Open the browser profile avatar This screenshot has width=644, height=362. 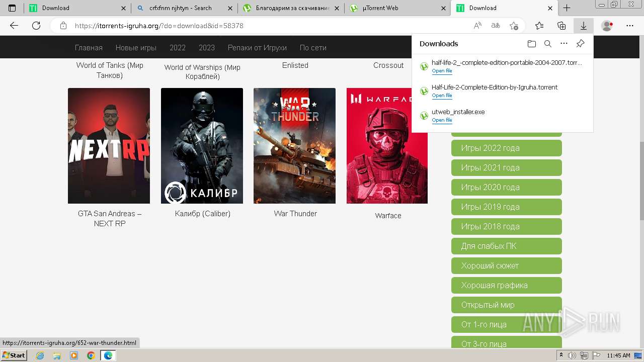(x=607, y=26)
